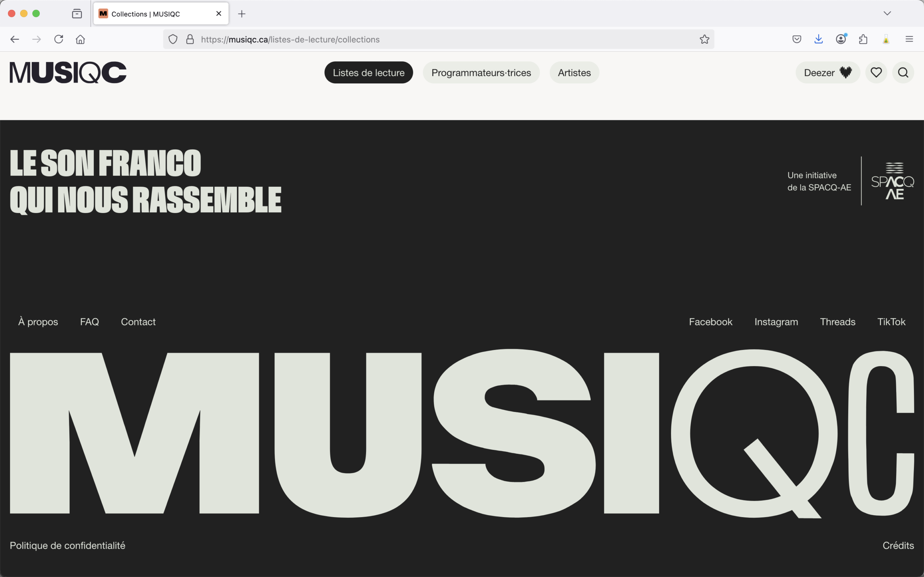The width and height of the screenshot is (924, 577).
Task: Open the browser home page
Action: point(80,39)
